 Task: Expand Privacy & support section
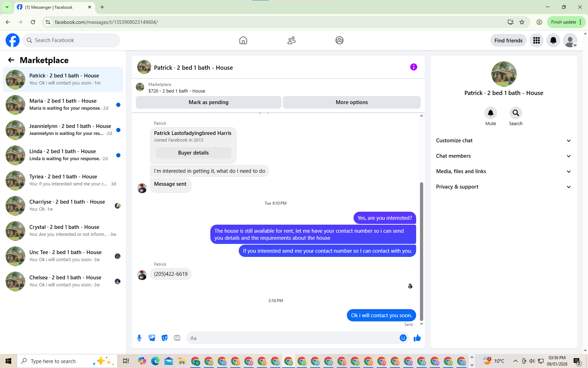click(504, 187)
